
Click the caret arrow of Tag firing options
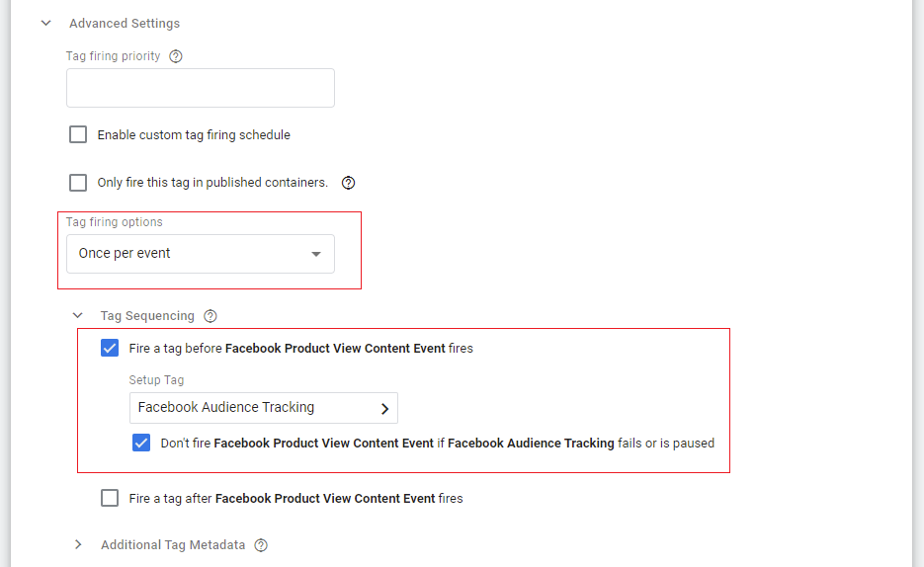coord(316,254)
